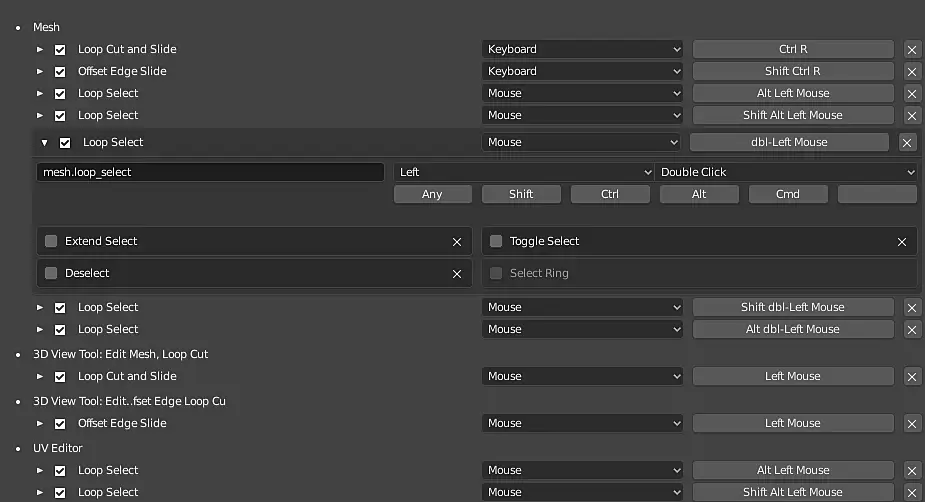
Task: Open the Left mouse button type dropdown
Action: click(x=523, y=172)
